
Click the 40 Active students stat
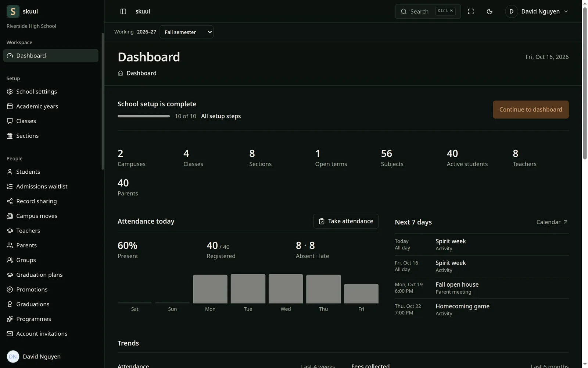point(467,158)
